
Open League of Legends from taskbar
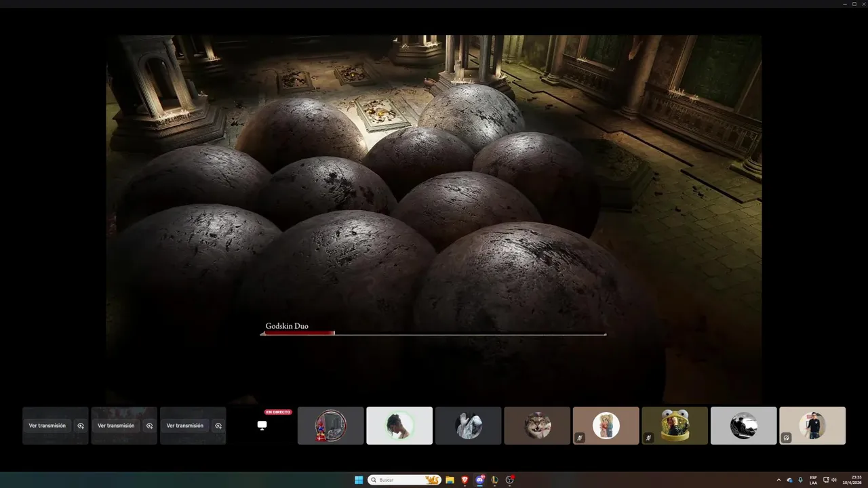pyautogui.click(x=495, y=480)
